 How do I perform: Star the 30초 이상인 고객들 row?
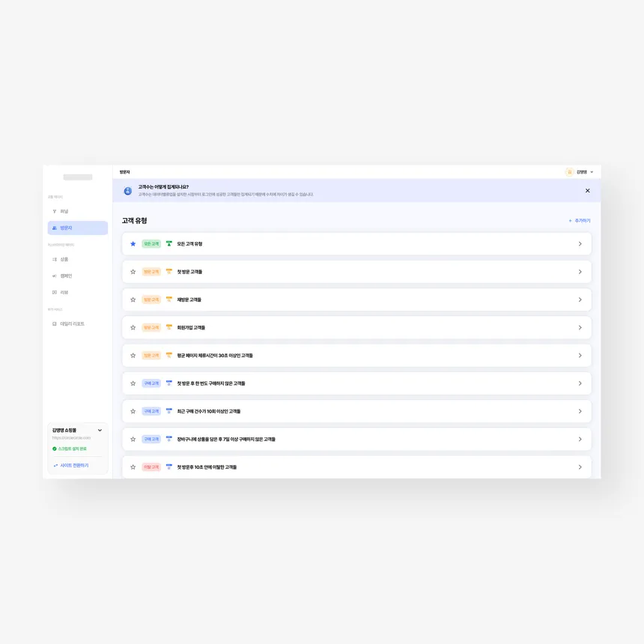coord(133,356)
